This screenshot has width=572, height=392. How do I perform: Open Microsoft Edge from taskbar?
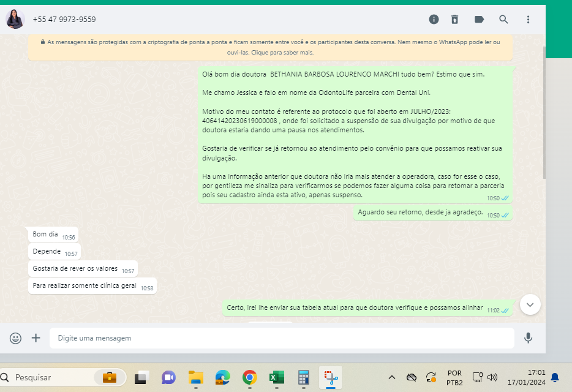tap(222, 377)
